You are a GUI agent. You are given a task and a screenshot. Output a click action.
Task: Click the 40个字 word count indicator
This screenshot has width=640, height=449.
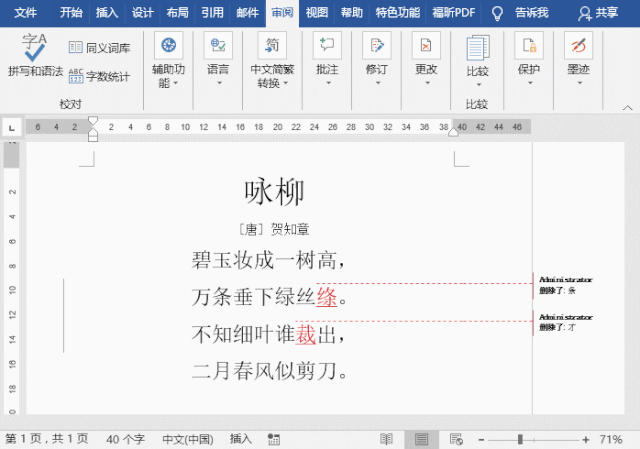click(x=125, y=439)
